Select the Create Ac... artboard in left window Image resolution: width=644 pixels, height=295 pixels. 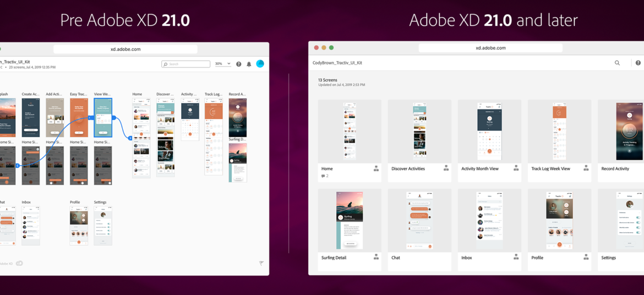pos(31,117)
